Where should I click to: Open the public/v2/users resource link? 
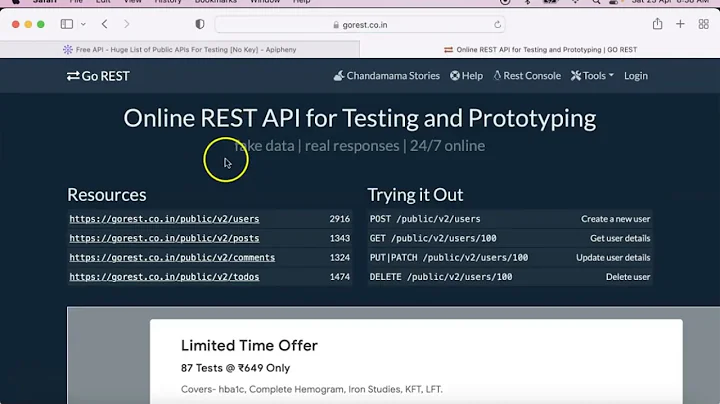pyautogui.click(x=164, y=219)
